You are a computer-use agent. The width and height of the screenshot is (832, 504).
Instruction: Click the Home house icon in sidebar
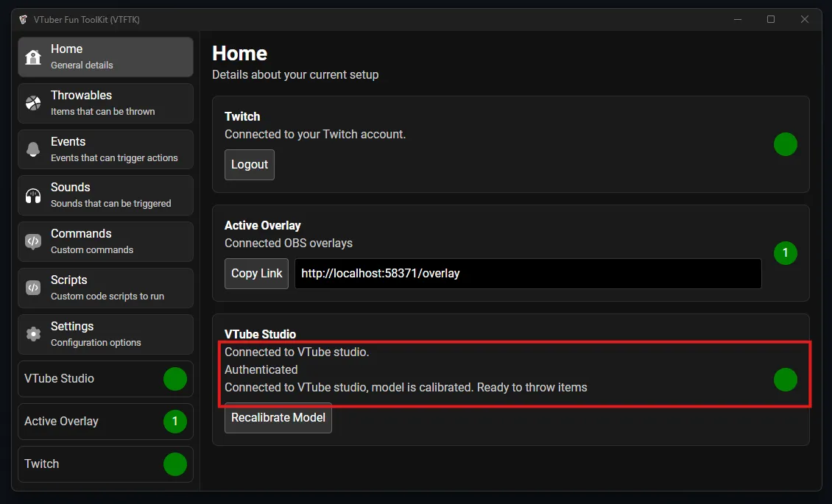tap(33, 57)
